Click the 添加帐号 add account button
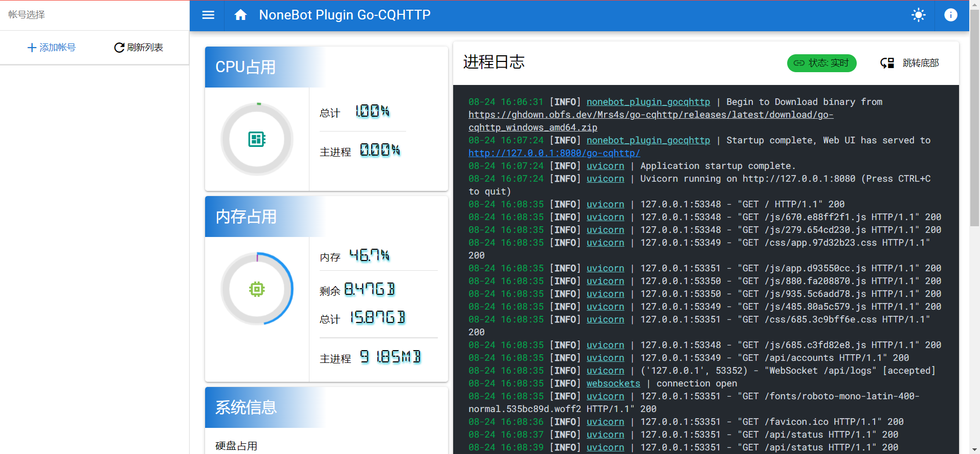This screenshot has width=980, height=454. (51, 48)
